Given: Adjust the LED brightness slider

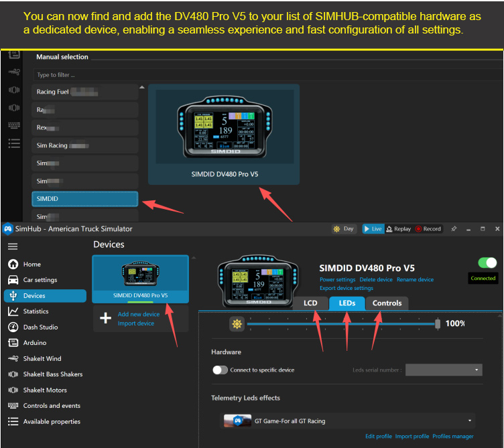Looking at the screenshot, I should point(342,324).
